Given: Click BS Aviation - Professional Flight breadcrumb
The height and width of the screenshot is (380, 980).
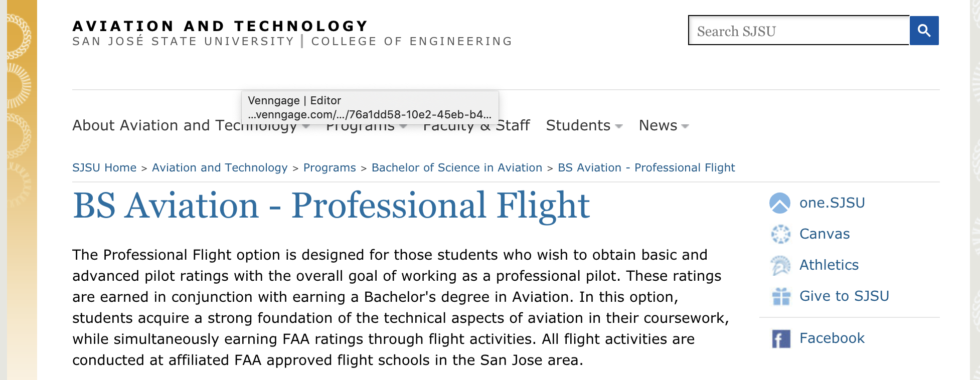Looking at the screenshot, I should click(x=646, y=167).
